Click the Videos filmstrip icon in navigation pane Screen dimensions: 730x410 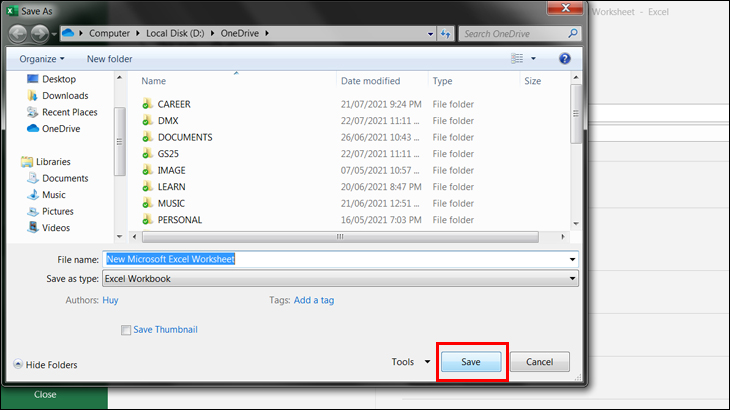click(33, 227)
